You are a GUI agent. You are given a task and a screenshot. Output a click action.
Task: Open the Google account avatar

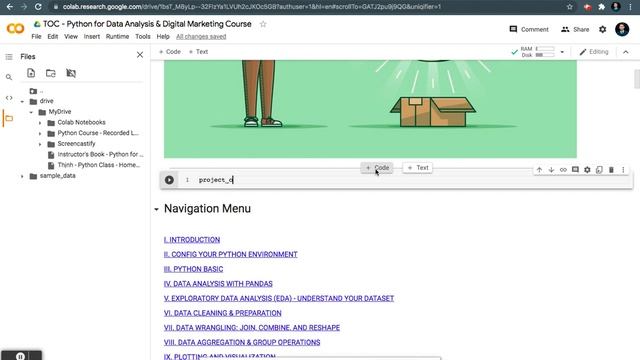coord(622,29)
